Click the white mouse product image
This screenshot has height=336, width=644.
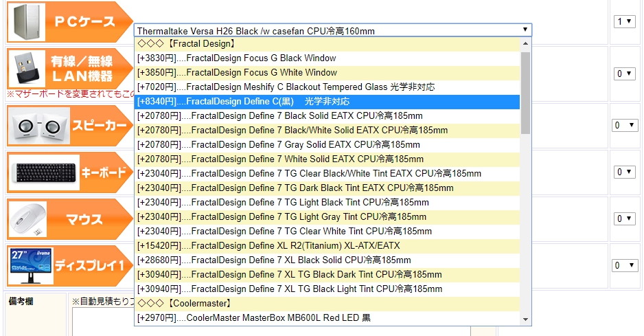click(x=28, y=219)
